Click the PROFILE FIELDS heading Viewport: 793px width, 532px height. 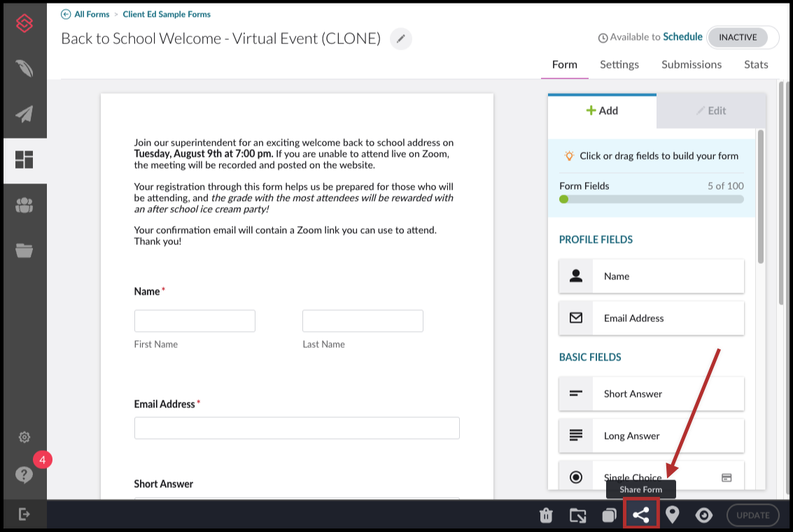click(596, 239)
